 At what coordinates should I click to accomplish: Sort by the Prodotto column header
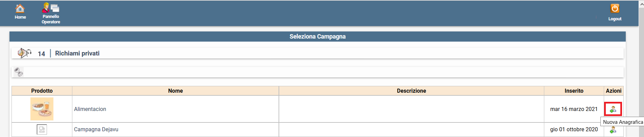42,91
